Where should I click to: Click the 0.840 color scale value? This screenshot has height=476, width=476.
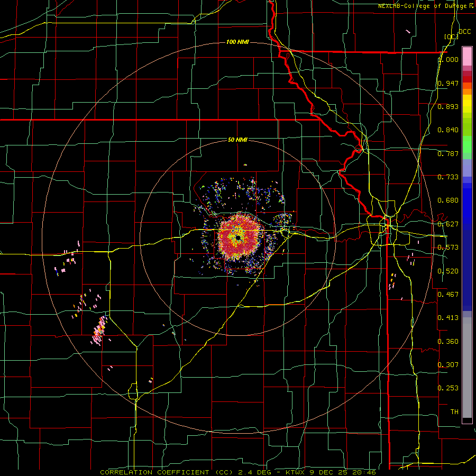(448, 130)
